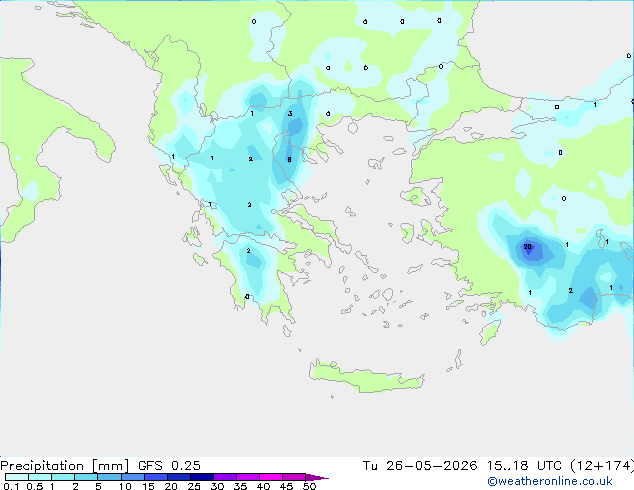
Task: Select the 5–10 mm legend swatch
Action: click(x=109, y=477)
